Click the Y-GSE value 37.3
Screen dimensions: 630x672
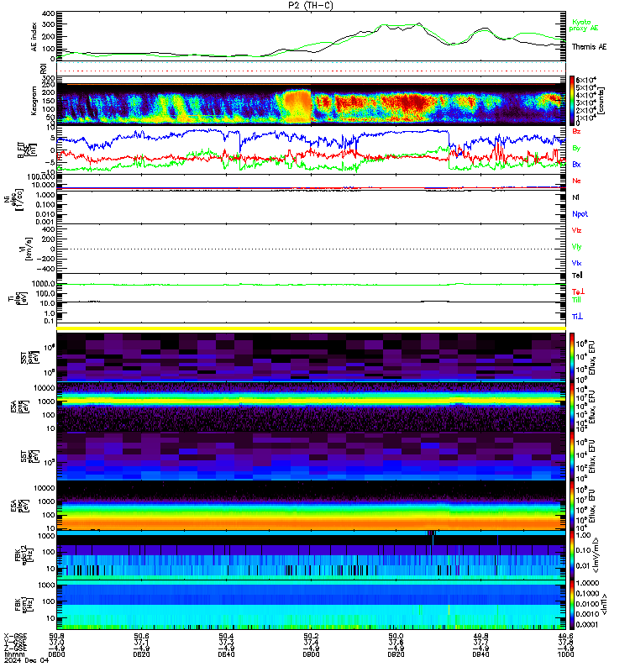tap(226, 643)
